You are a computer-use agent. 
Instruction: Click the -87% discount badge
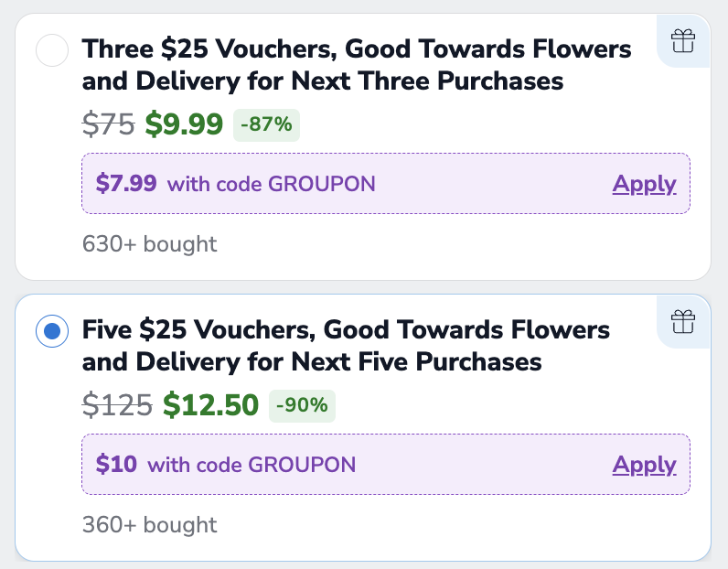266,124
